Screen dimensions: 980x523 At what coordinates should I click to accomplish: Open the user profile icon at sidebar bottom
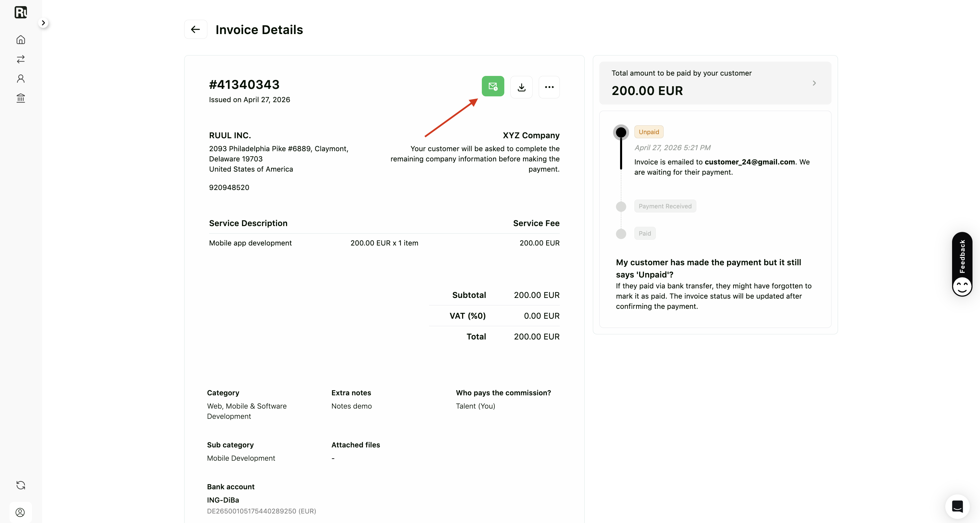[x=20, y=512]
